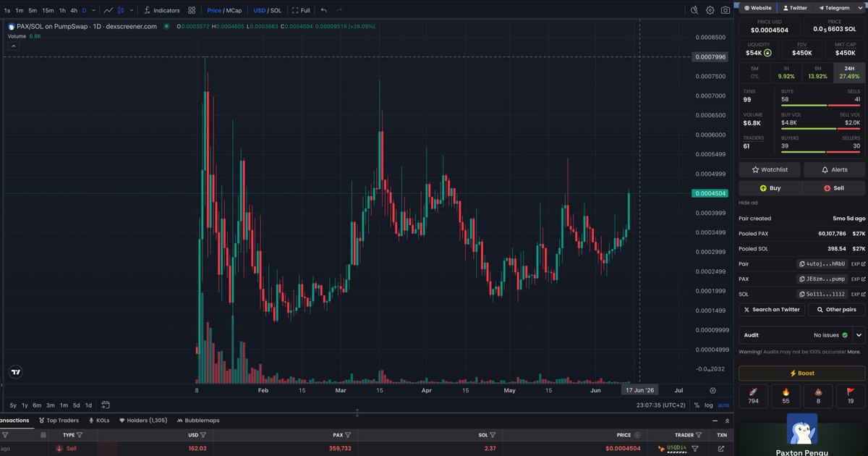This screenshot has width=868, height=456.
Task: Toggle percentage scale on the chart
Action: tap(697, 405)
